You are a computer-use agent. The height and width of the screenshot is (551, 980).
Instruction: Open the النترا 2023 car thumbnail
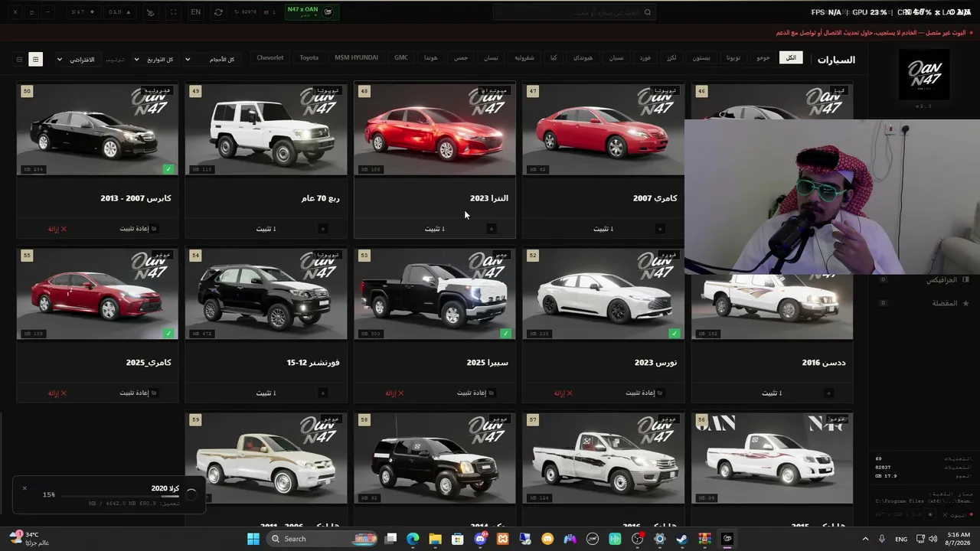pos(435,130)
